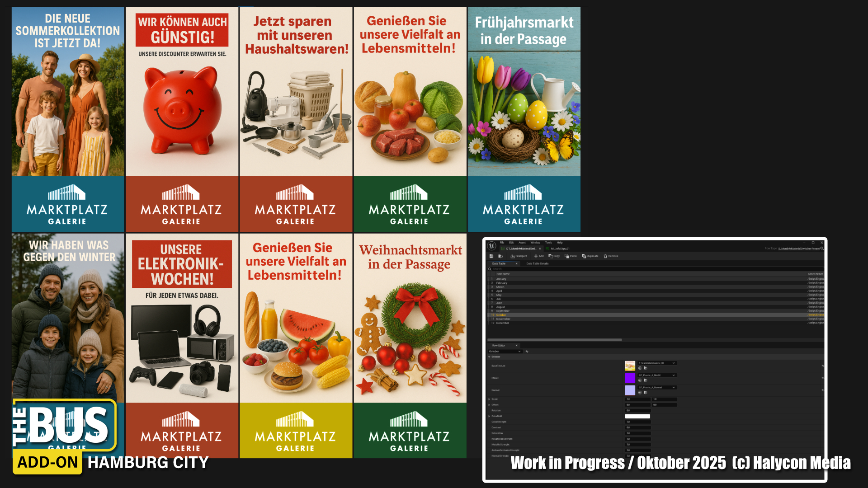Switch to Data Table Details tab
This screenshot has width=868, height=488.
(x=537, y=263)
